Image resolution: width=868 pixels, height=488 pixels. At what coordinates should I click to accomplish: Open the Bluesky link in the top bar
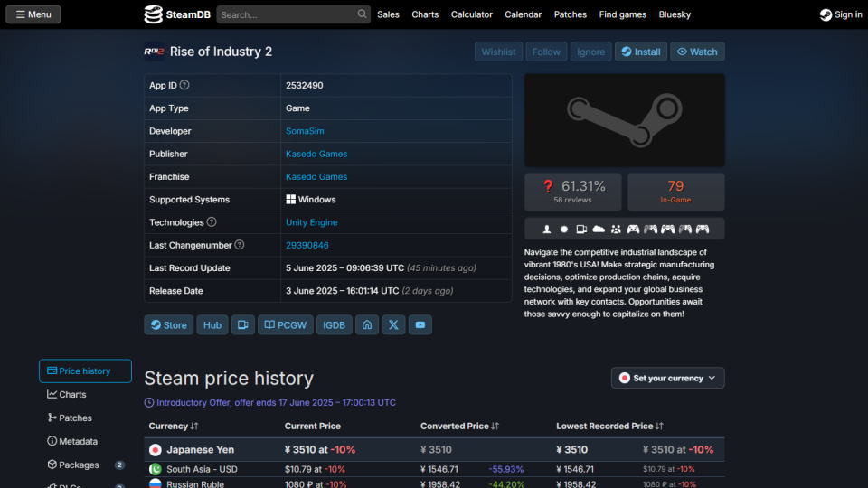coord(675,14)
